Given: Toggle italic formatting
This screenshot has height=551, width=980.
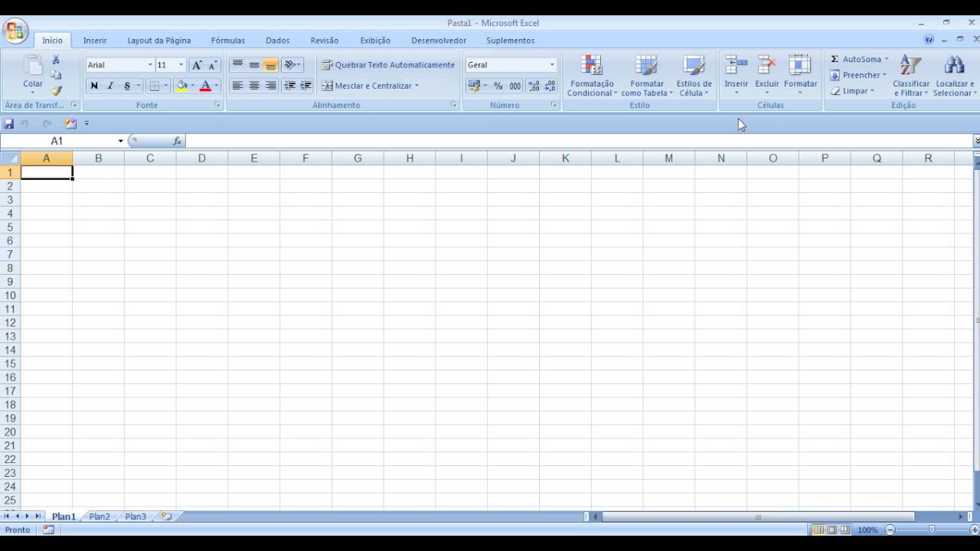Looking at the screenshot, I should coord(110,86).
